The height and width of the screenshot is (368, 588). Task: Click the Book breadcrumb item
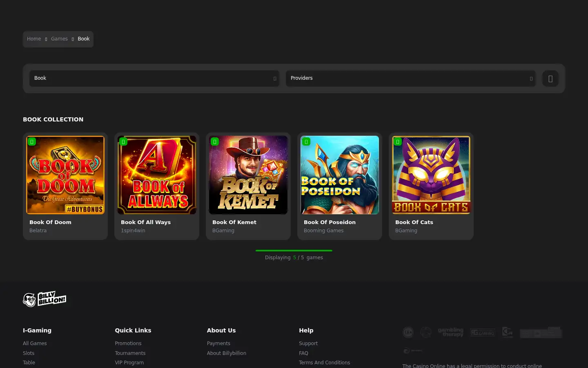pyautogui.click(x=84, y=39)
